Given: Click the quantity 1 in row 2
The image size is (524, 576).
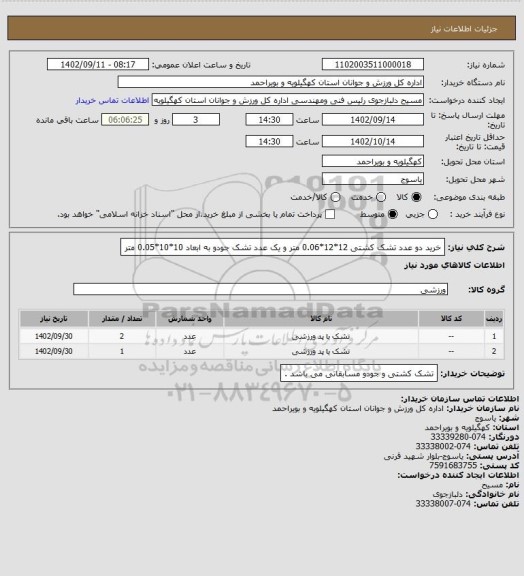Looking at the screenshot, I should 122,352.
